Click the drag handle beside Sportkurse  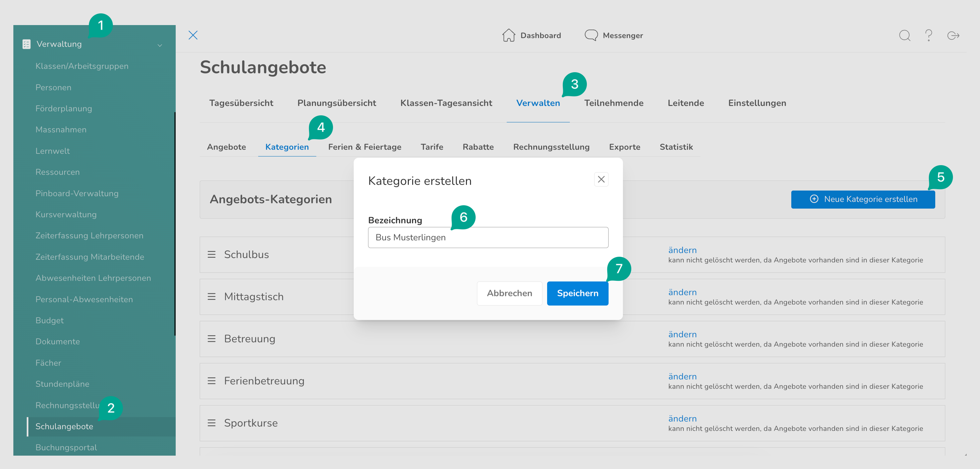211,423
